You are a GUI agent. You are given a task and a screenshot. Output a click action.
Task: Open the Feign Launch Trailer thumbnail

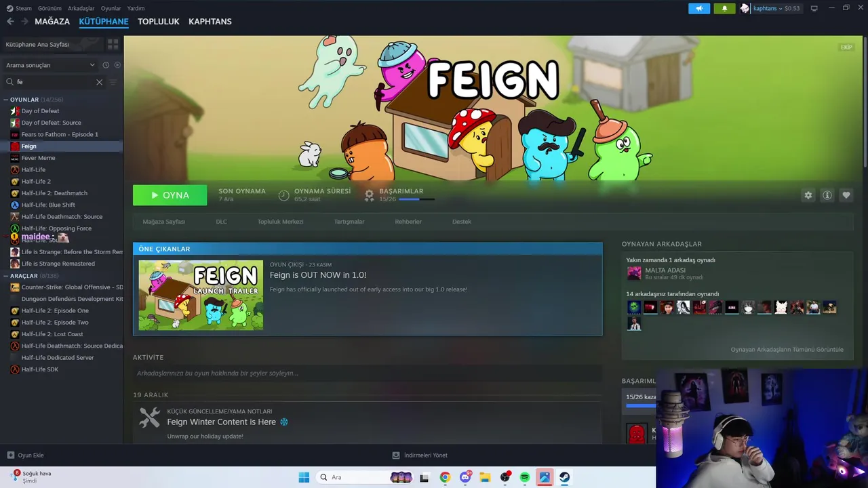click(x=201, y=296)
